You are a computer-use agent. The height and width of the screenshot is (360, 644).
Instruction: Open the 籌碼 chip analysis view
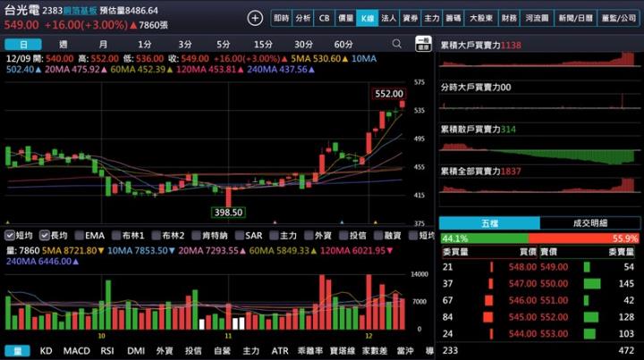click(x=454, y=18)
